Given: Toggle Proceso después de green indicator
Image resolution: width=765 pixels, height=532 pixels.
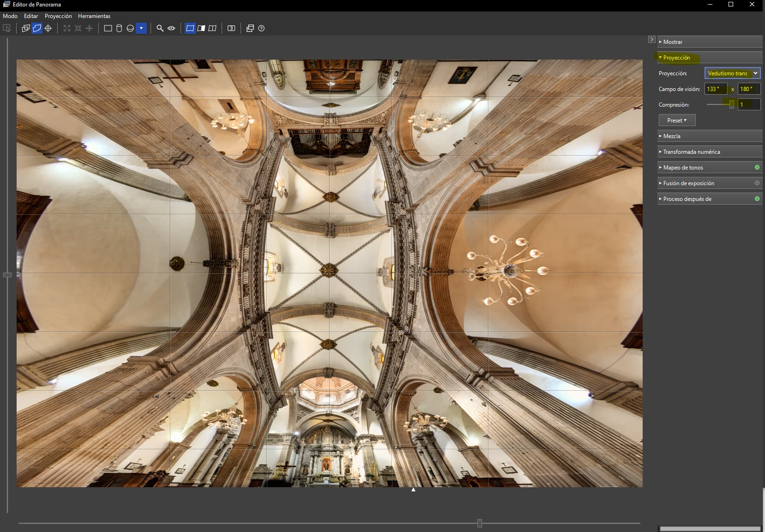Looking at the screenshot, I should point(757,199).
